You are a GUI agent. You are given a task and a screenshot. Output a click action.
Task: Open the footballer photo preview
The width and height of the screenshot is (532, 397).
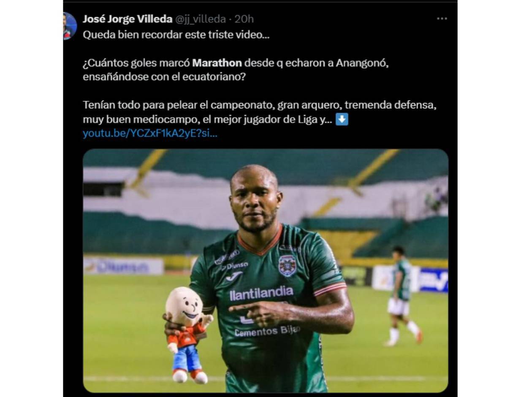[266, 270]
